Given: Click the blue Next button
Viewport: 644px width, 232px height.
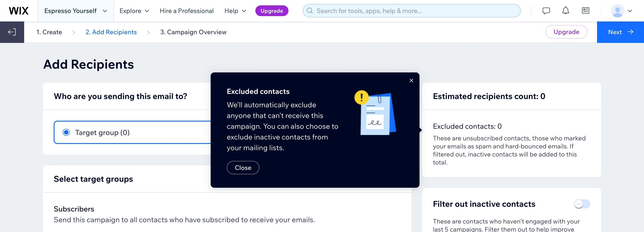Looking at the screenshot, I should coord(620,32).
